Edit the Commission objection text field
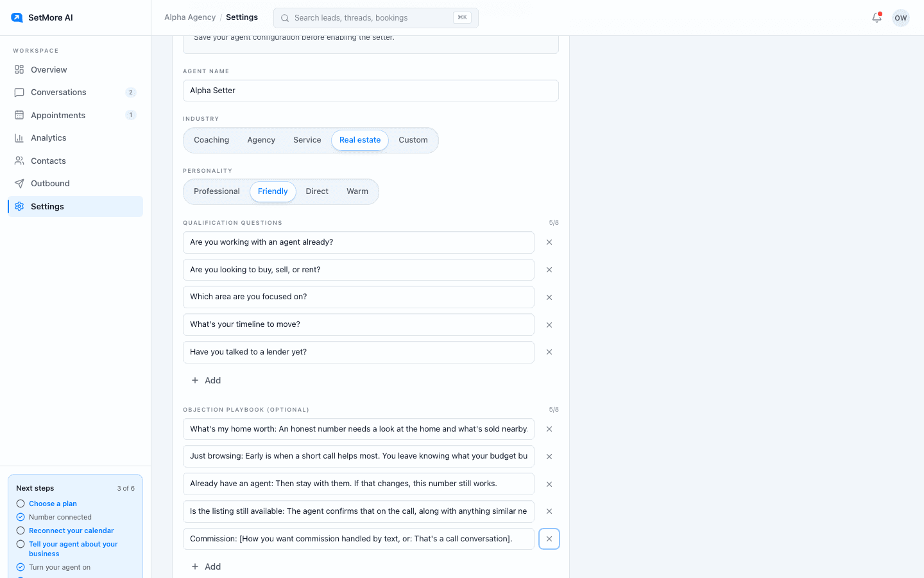The height and width of the screenshot is (578, 924). pyautogui.click(x=359, y=539)
